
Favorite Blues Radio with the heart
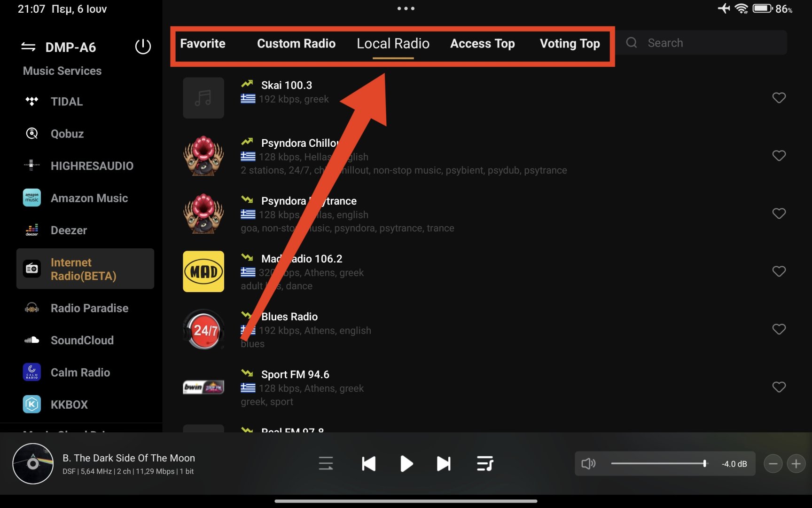[779, 329]
